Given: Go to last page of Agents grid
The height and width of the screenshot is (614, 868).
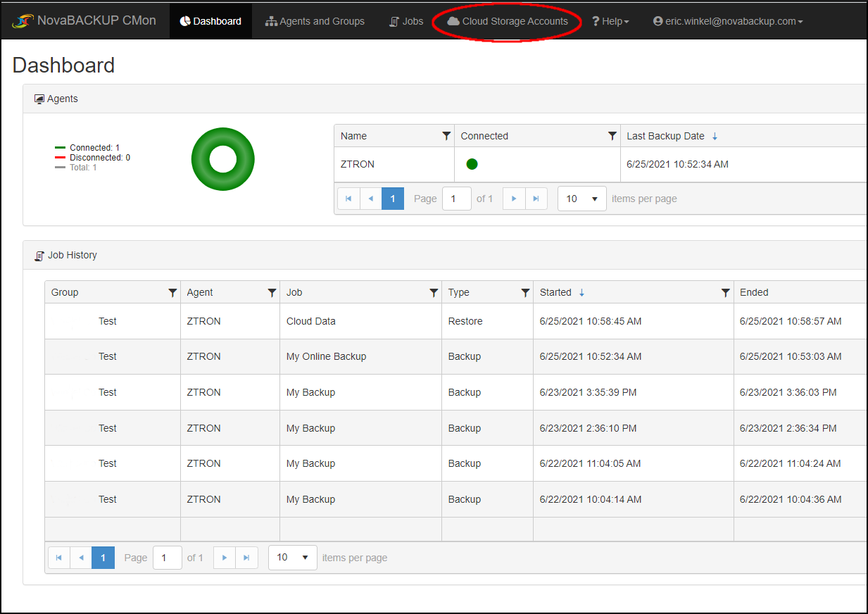Looking at the screenshot, I should [536, 199].
